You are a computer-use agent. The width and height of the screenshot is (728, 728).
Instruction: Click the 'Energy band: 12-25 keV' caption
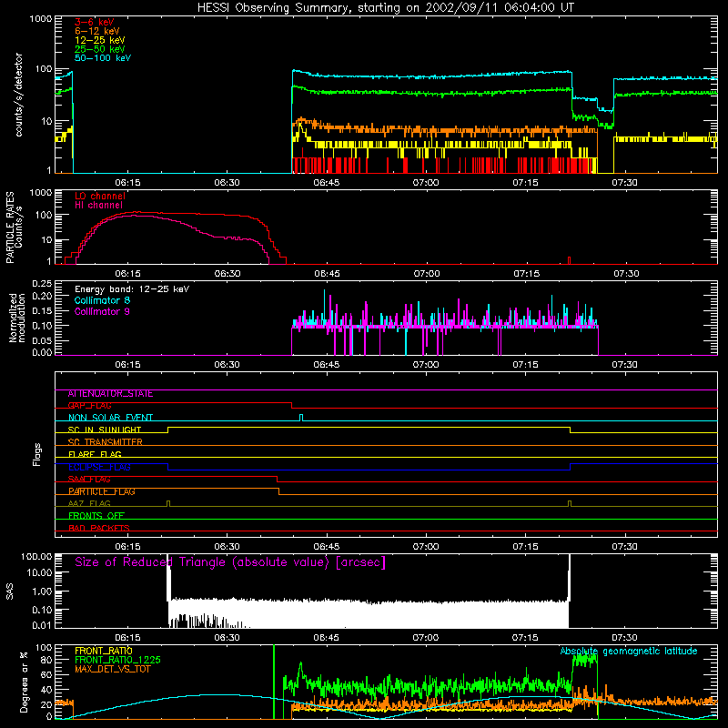[x=132, y=289]
